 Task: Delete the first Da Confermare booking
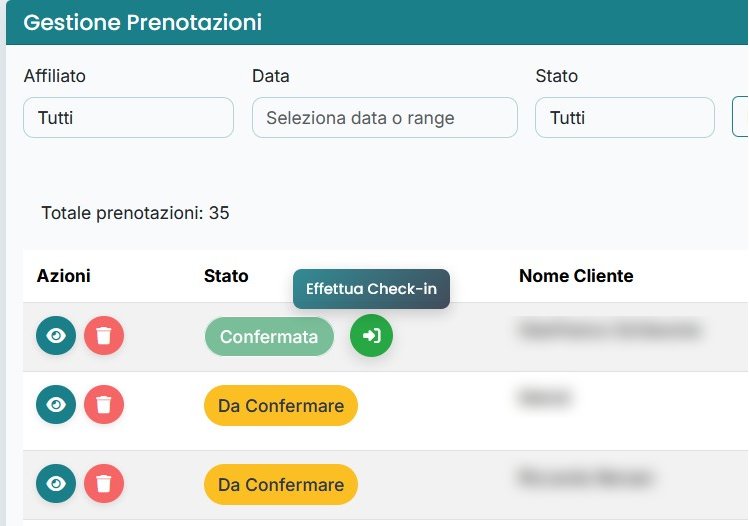coord(103,405)
